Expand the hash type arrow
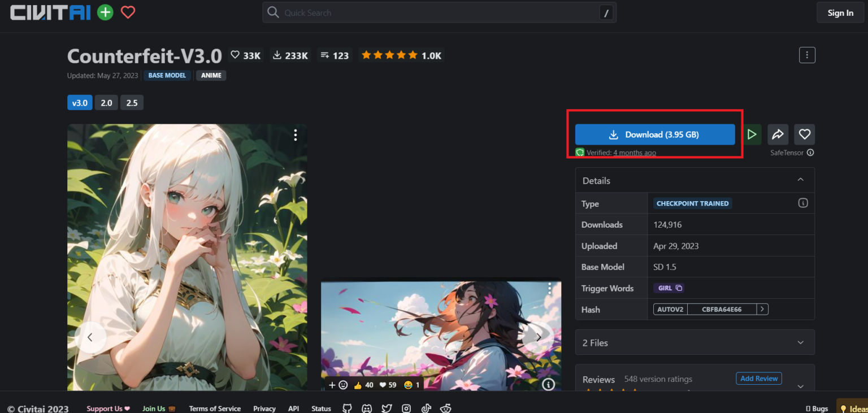This screenshot has height=413, width=868. coord(762,309)
